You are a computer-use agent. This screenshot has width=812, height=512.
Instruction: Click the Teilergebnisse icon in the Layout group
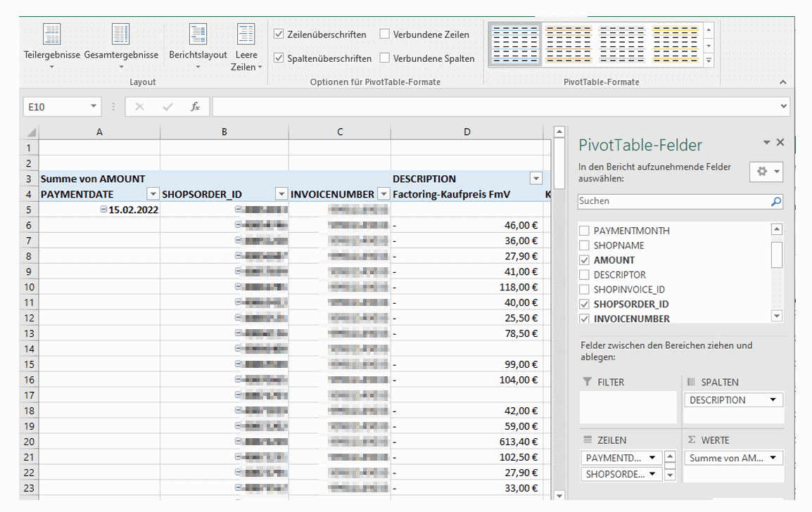53,34
